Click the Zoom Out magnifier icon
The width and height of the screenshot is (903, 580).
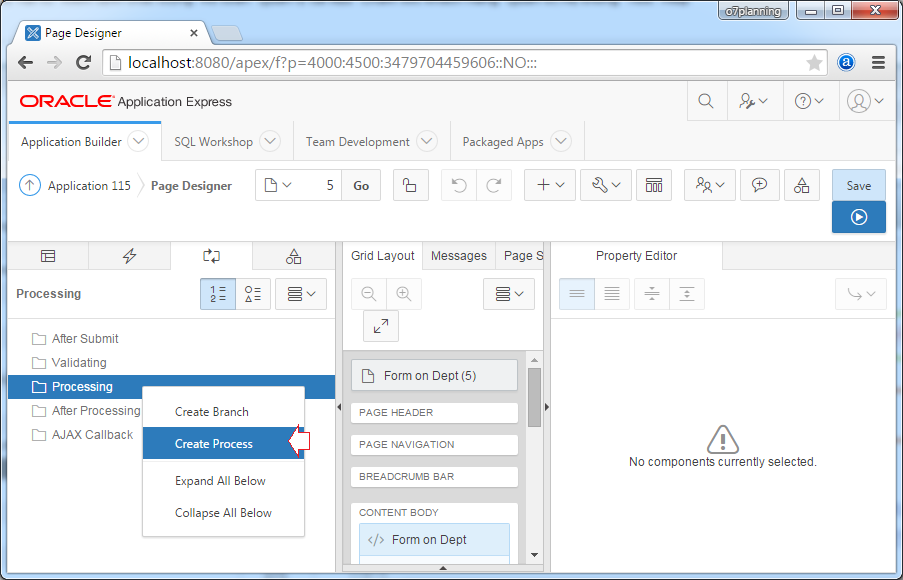pyautogui.click(x=369, y=294)
